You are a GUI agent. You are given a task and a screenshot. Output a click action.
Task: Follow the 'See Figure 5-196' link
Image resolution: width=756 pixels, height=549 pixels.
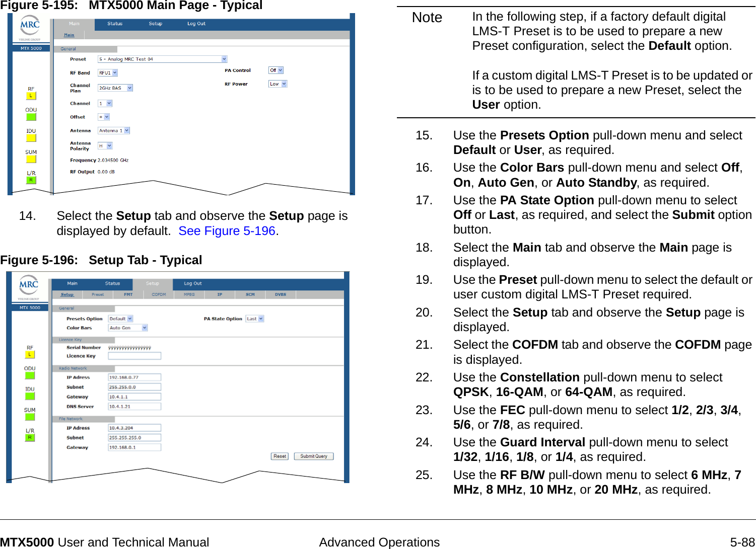pyautogui.click(x=227, y=231)
